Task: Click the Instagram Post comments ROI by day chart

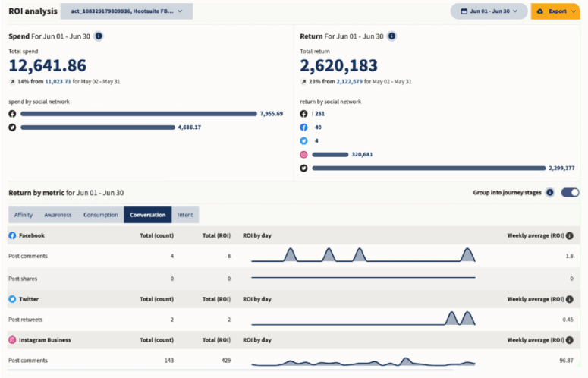Action: coord(363,361)
